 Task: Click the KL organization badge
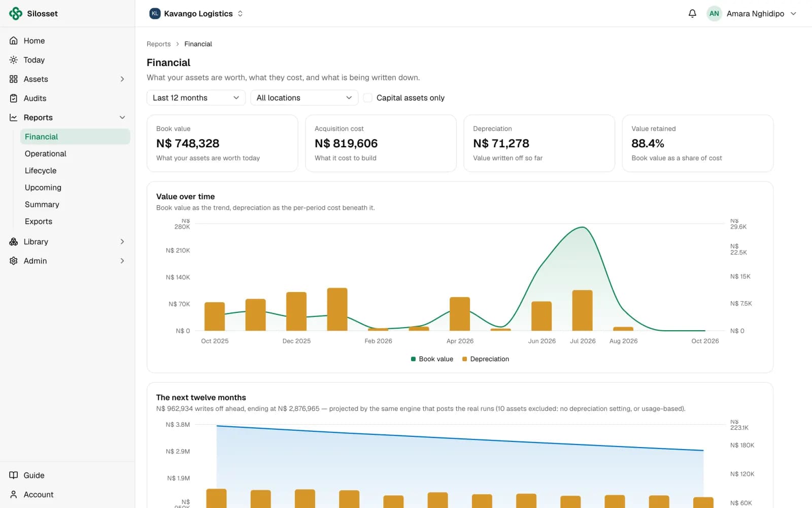(x=155, y=14)
